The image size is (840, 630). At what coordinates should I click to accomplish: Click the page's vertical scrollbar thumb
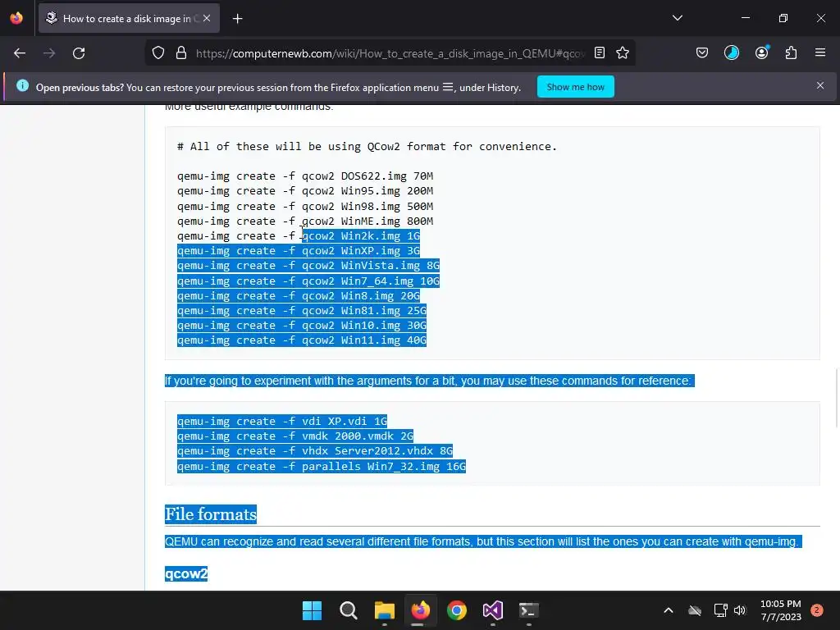click(x=836, y=398)
